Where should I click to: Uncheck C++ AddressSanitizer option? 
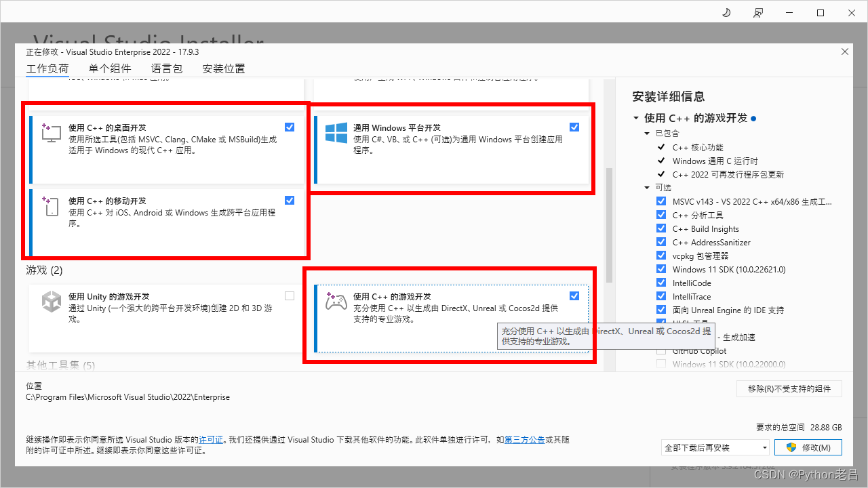(x=661, y=242)
